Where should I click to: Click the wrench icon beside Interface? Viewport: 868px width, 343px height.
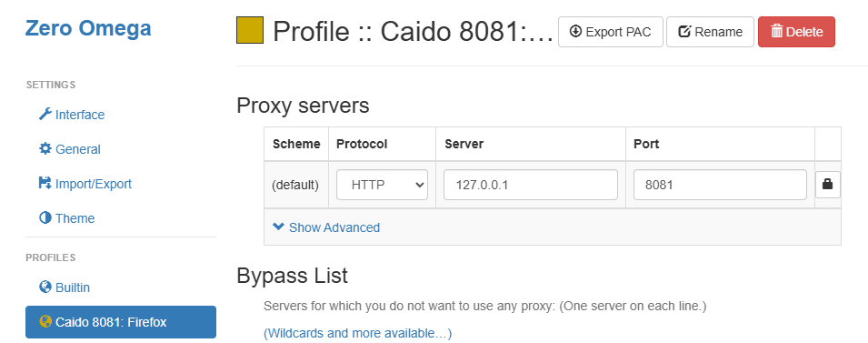[45, 114]
